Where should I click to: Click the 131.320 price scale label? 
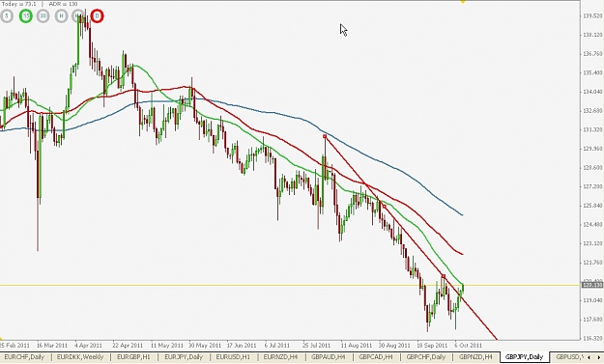[x=592, y=129]
